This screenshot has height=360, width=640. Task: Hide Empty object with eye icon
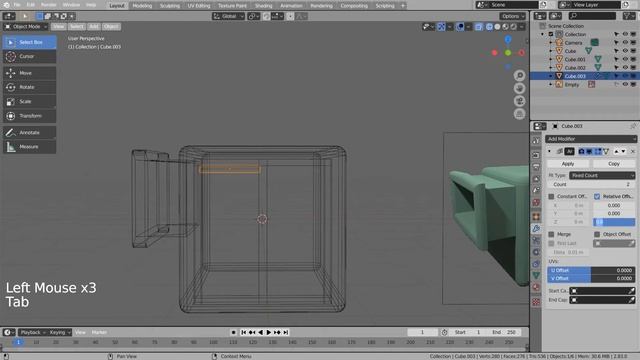click(x=625, y=84)
